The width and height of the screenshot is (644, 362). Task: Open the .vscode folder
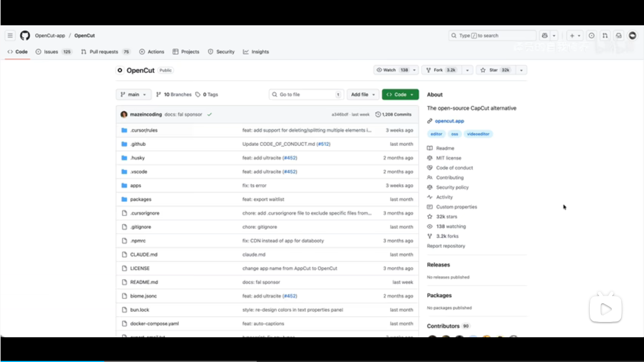click(x=138, y=171)
